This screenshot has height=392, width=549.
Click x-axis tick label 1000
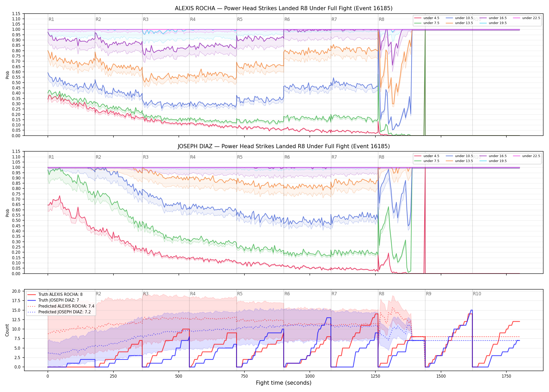(x=310, y=376)
